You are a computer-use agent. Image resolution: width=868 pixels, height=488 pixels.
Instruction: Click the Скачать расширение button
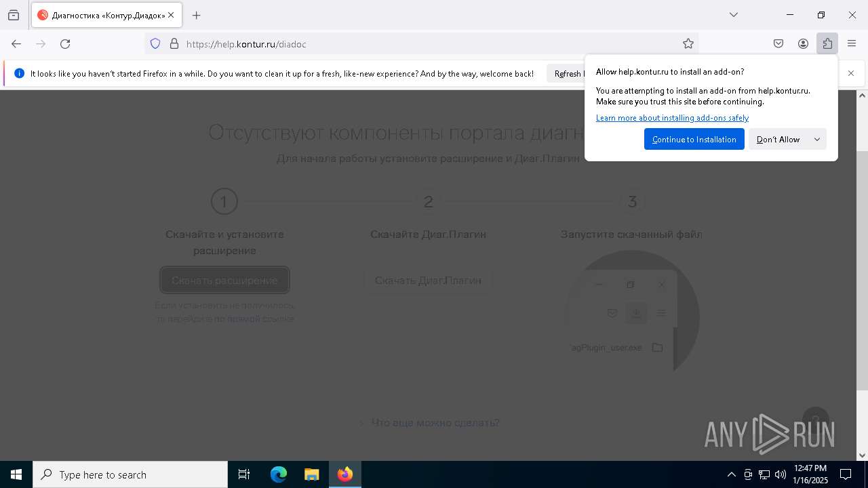click(x=224, y=280)
